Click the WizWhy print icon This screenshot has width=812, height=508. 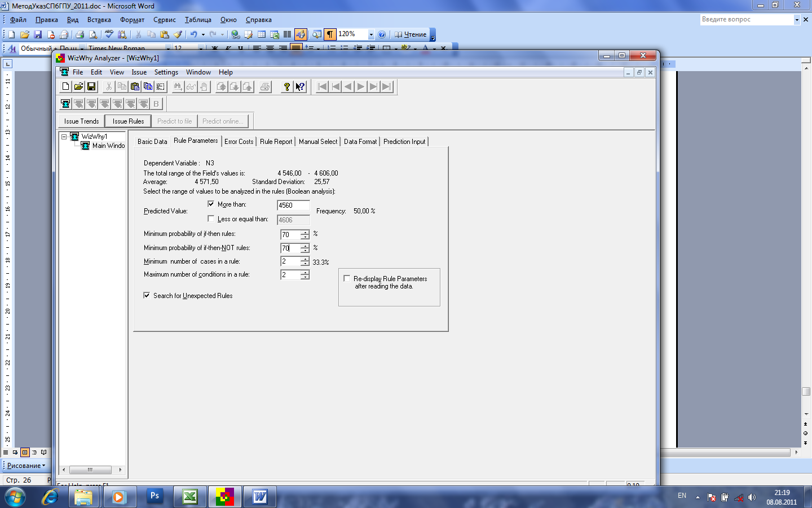pyautogui.click(x=265, y=86)
